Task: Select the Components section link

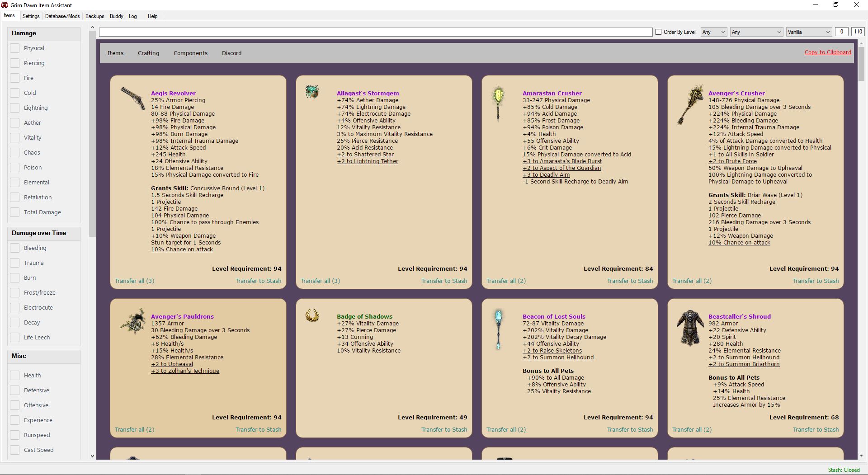Action: 190,53
